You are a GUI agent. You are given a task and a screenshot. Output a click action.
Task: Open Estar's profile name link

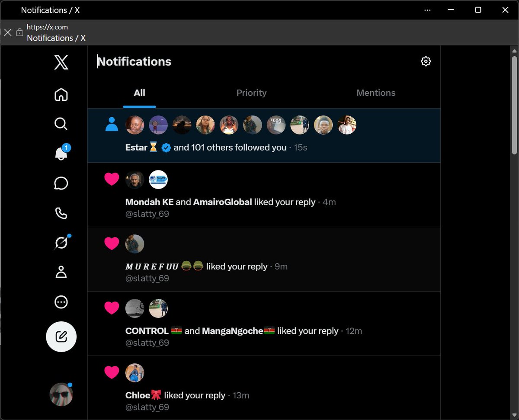pyautogui.click(x=137, y=147)
